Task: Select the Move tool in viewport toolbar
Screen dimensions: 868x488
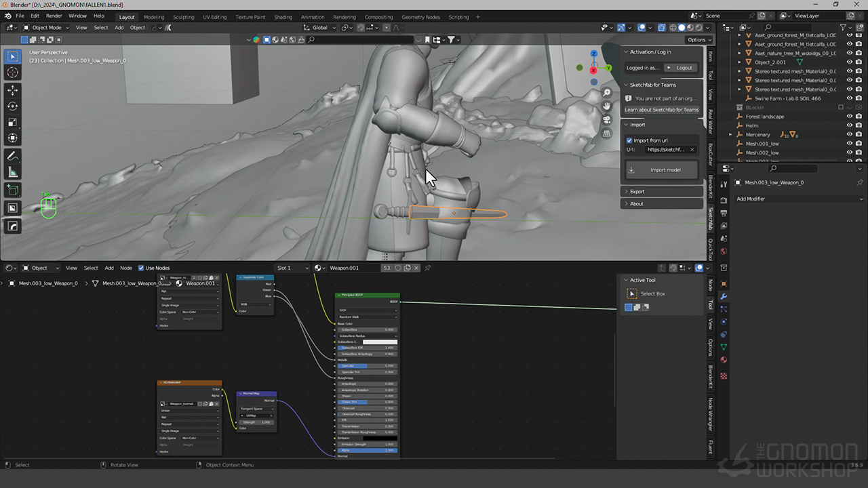Action: (13, 89)
